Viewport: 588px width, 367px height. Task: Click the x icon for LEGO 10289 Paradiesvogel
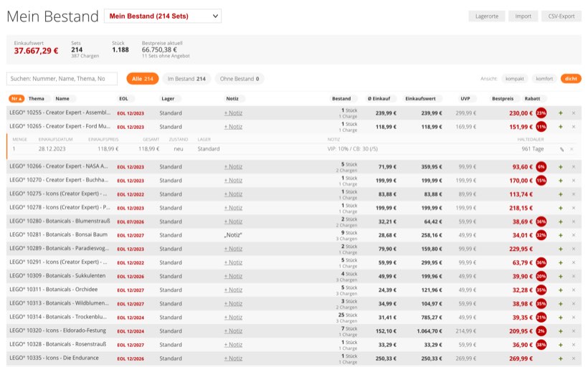coord(574,249)
